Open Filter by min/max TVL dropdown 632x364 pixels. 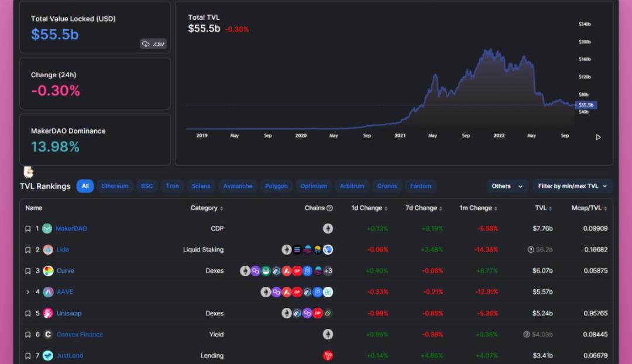[x=572, y=186]
